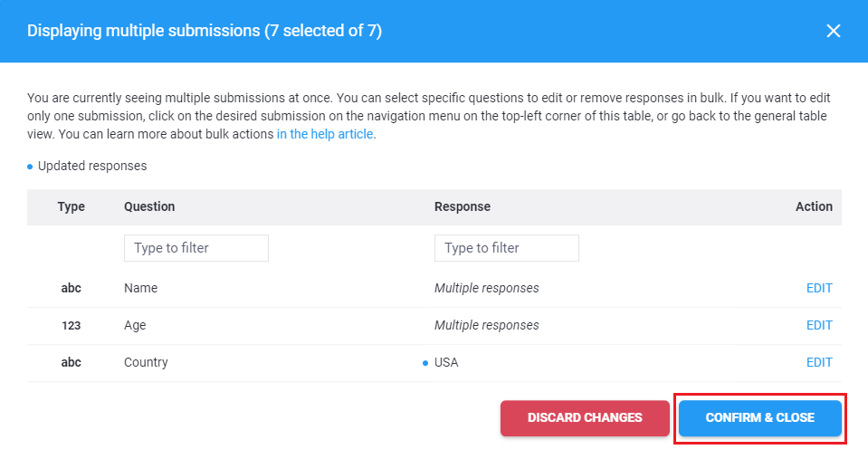Click the blue updated dot beside USA
Image resolution: width=868 pixels, height=459 pixels.
[425, 363]
